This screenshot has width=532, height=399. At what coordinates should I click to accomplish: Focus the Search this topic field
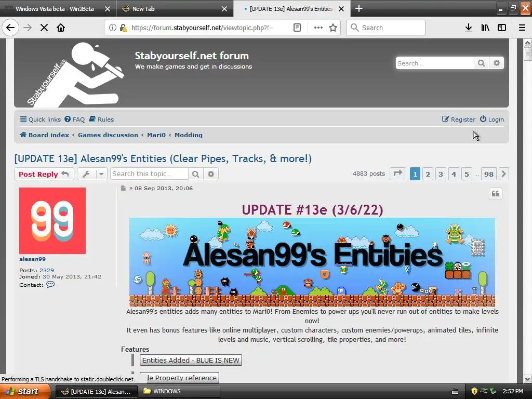pos(149,174)
